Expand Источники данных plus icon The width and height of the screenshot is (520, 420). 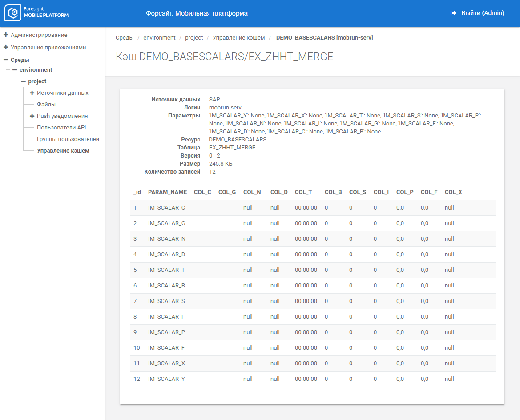coord(32,93)
